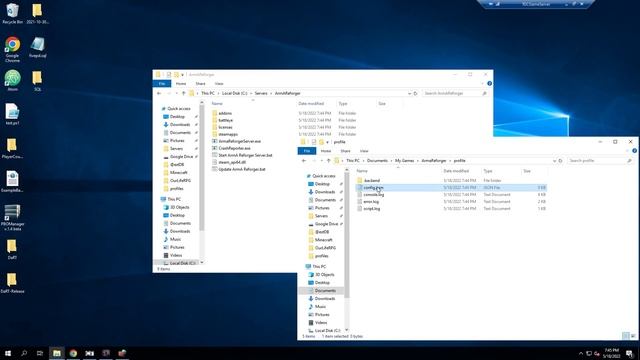Open recent locations dropdown in profile window
Image resolution: width=640 pixels, height=360 pixels.
click(x=322, y=161)
